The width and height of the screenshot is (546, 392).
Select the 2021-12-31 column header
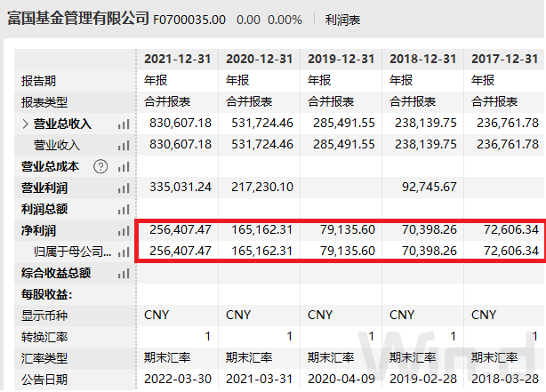[x=178, y=59]
